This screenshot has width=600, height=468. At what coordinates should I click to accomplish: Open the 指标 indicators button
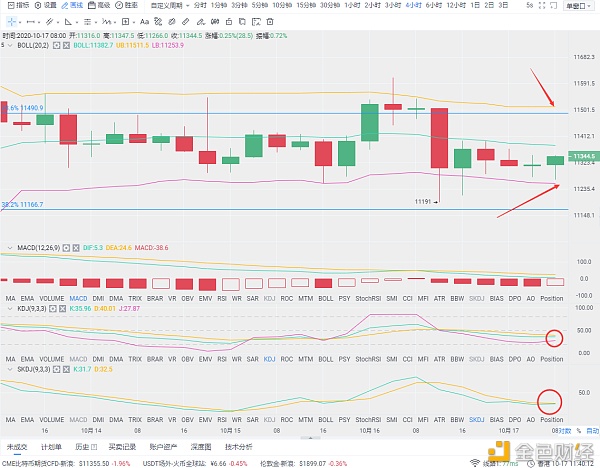19,5
